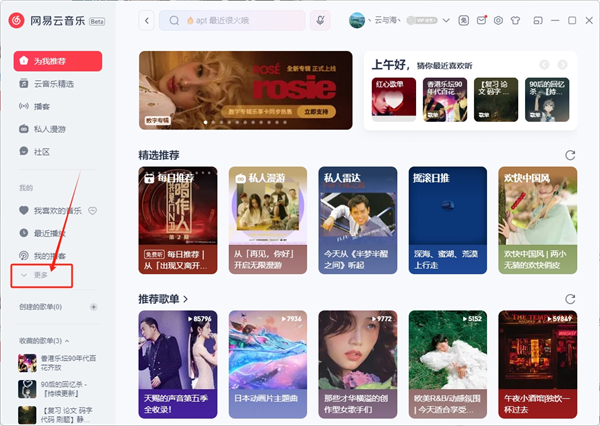Refresh the 精选推荐 section
The height and width of the screenshot is (426, 600).
[570, 155]
